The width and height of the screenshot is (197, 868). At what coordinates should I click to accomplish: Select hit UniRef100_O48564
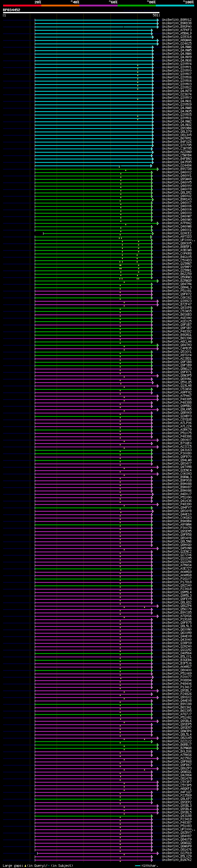pyautogui.click(x=177, y=653)
